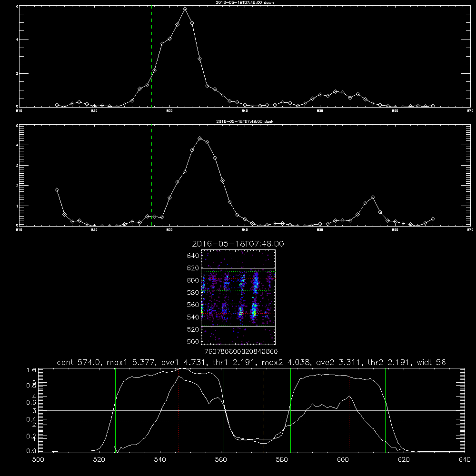
Task: Click the x-axis label 500 of bottom plot
Action: [38, 460]
